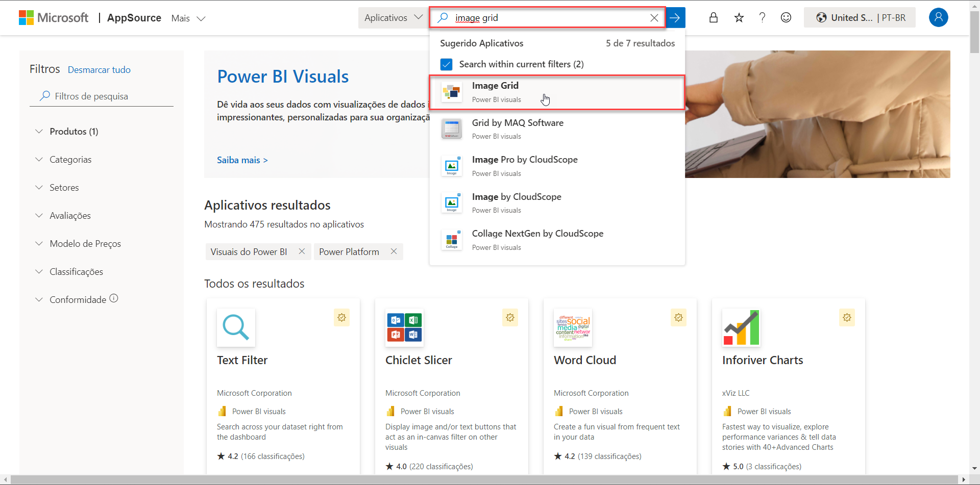Uncheck Search within current filters

pyautogui.click(x=446, y=64)
